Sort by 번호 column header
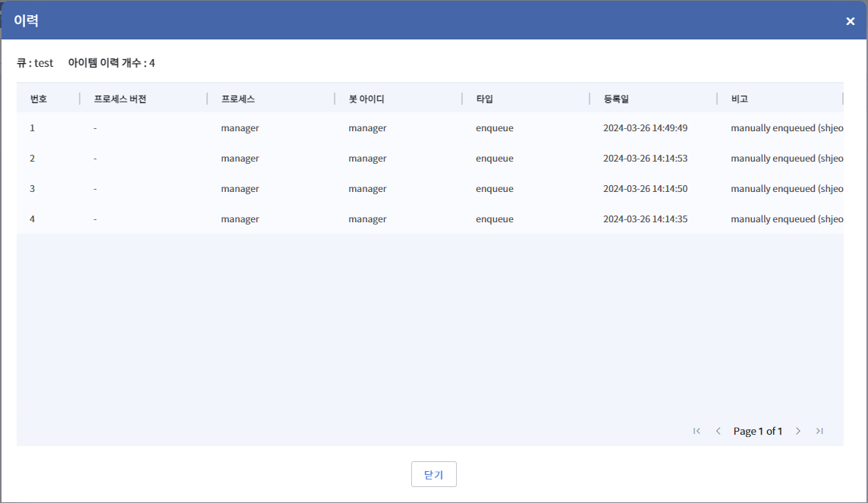Image resolution: width=868 pixels, height=503 pixels. (39, 99)
